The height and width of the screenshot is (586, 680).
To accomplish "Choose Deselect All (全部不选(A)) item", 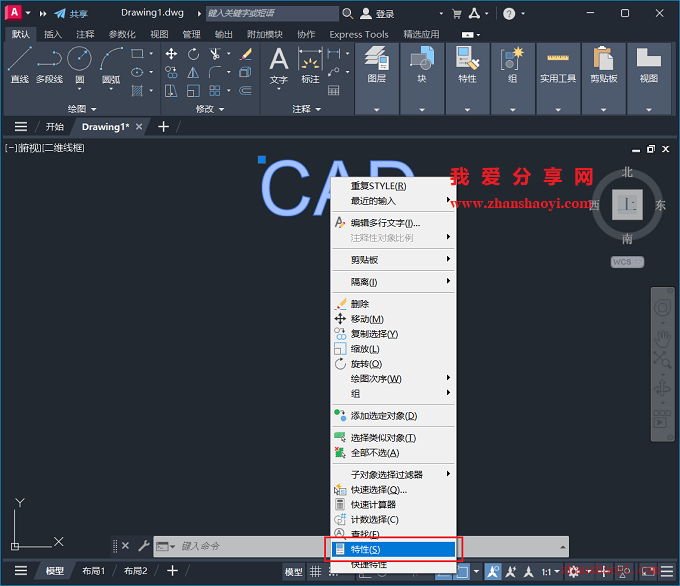I will [393, 453].
